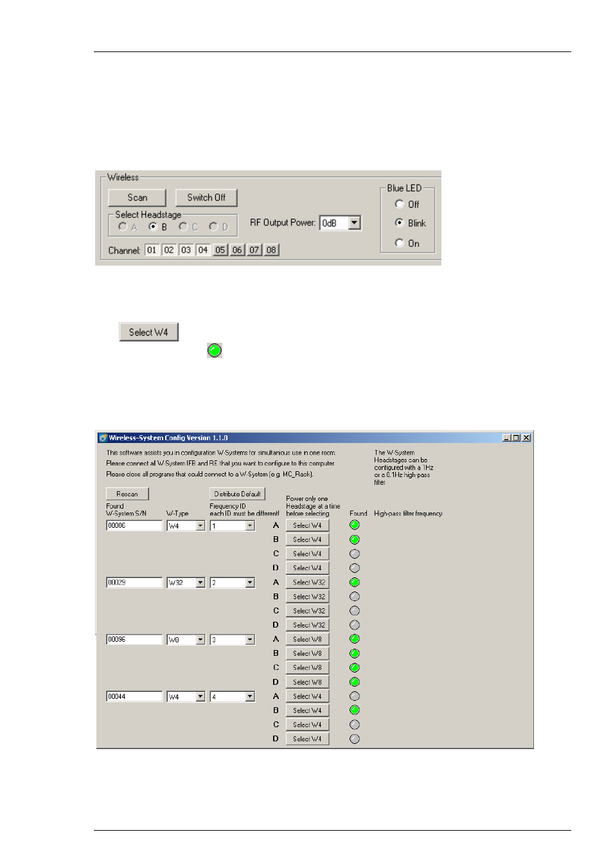Viewport: 613px width, 868px height.
Task: Click Select W4 for headstage D of 00044
Action: (x=307, y=739)
